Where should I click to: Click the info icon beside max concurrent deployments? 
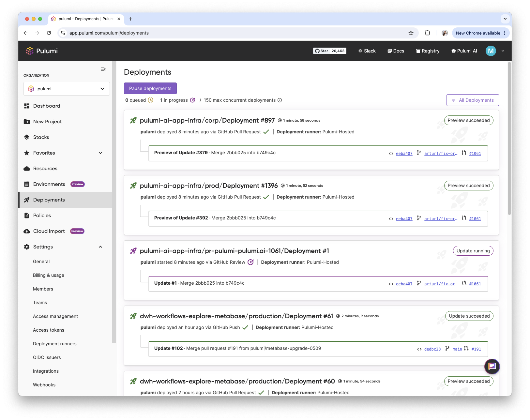pyautogui.click(x=280, y=100)
